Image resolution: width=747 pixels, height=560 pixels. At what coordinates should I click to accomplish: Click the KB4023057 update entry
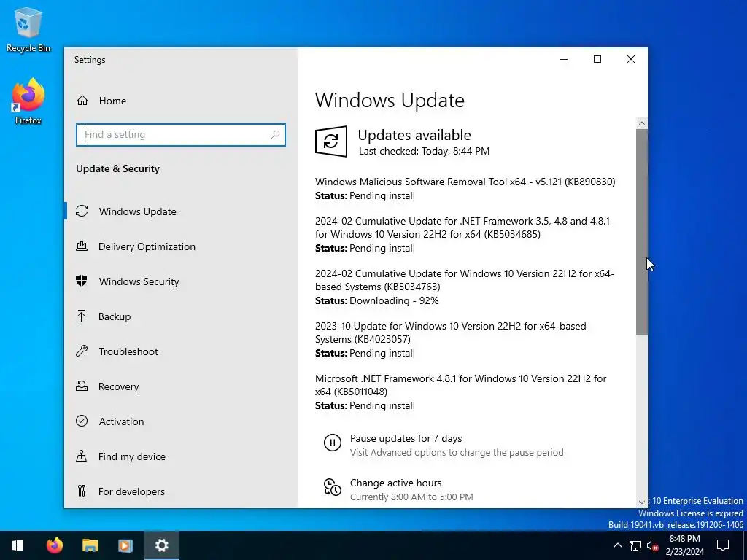pyautogui.click(x=451, y=340)
